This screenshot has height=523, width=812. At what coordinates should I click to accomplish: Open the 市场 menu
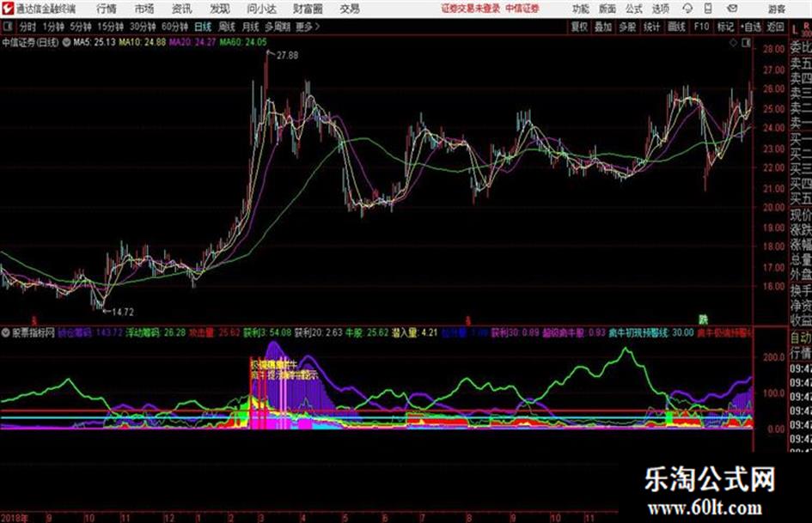tap(144, 9)
